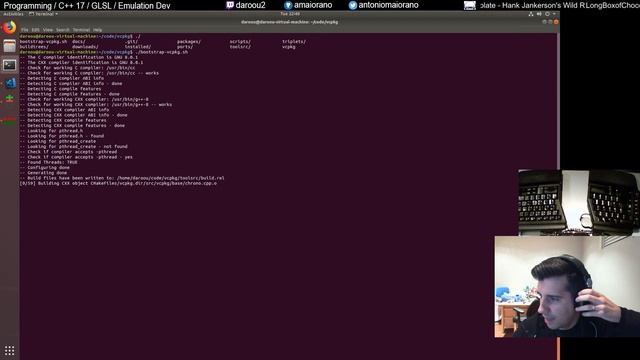The height and width of the screenshot is (360, 640).
Task: Open Firefox from the Ubuntu dock
Action: tap(9, 27)
